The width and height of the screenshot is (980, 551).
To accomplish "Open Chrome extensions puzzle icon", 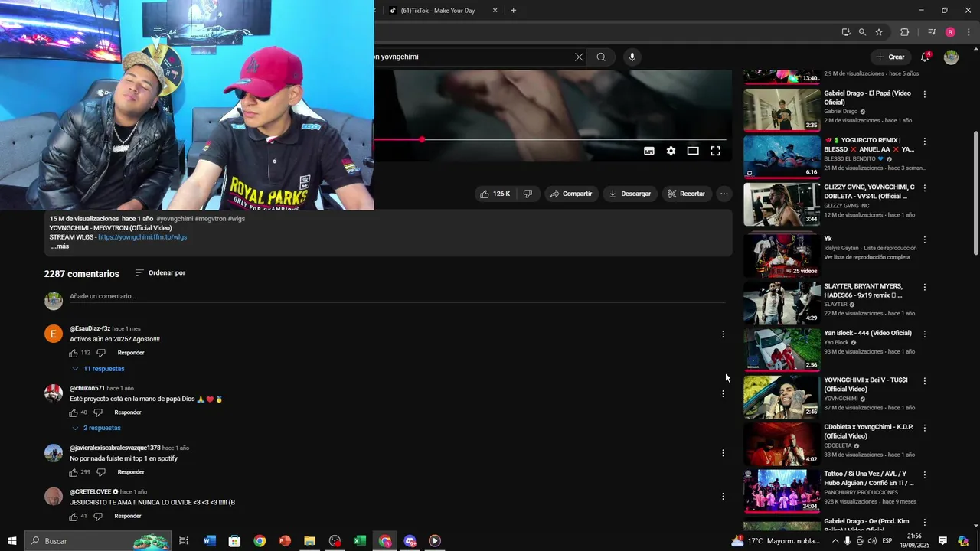I will pos(904,32).
